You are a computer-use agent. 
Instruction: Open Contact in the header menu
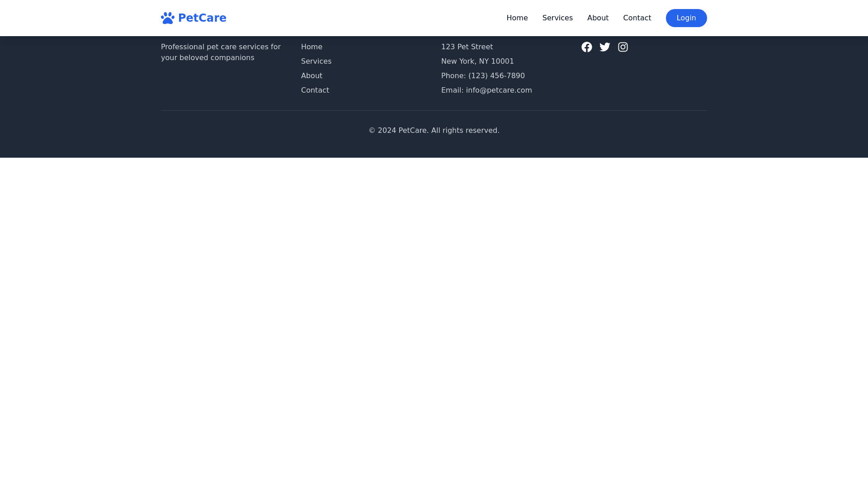click(x=637, y=18)
